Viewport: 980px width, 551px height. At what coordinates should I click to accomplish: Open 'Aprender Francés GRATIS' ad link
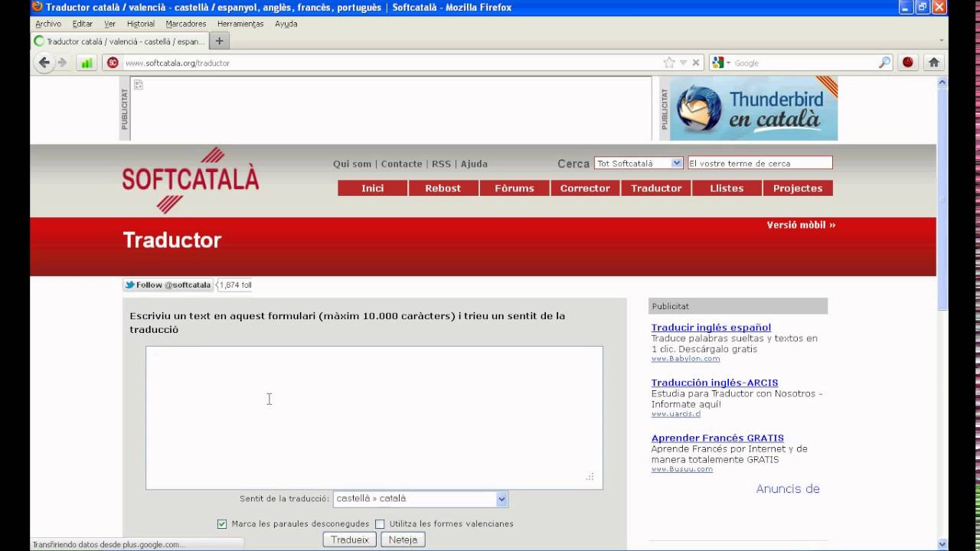click(x=717, y=438)
